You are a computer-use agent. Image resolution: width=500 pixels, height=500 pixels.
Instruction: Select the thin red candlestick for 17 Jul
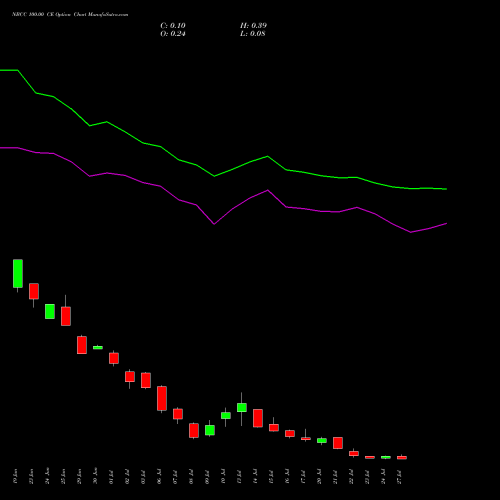tap(306, 439)
